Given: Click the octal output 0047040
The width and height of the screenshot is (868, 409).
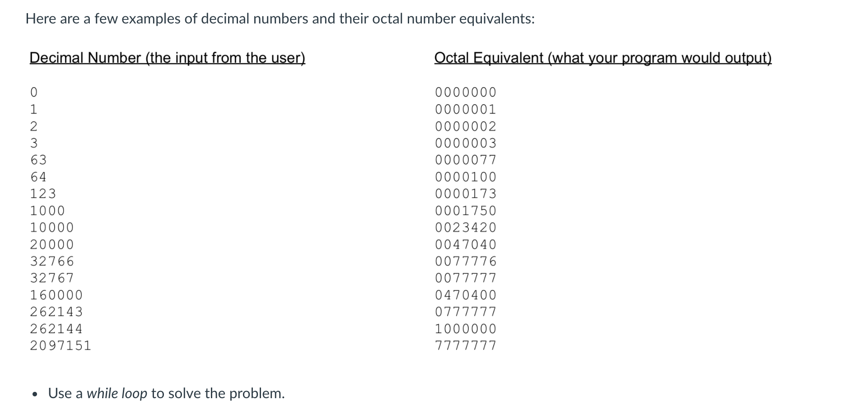Looking at the screenshot, I should pos(465,245).
